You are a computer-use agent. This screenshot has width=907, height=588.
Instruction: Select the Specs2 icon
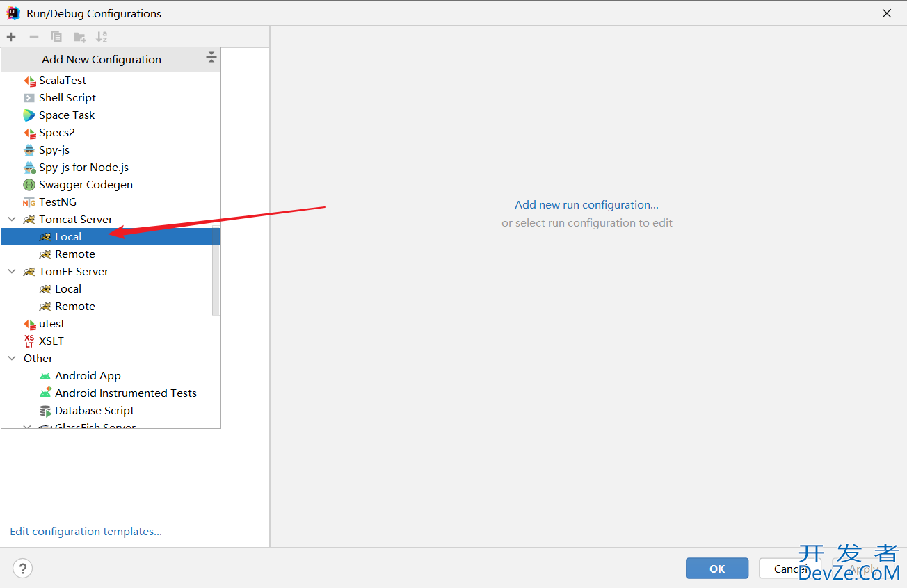click(x=29, y=133)
